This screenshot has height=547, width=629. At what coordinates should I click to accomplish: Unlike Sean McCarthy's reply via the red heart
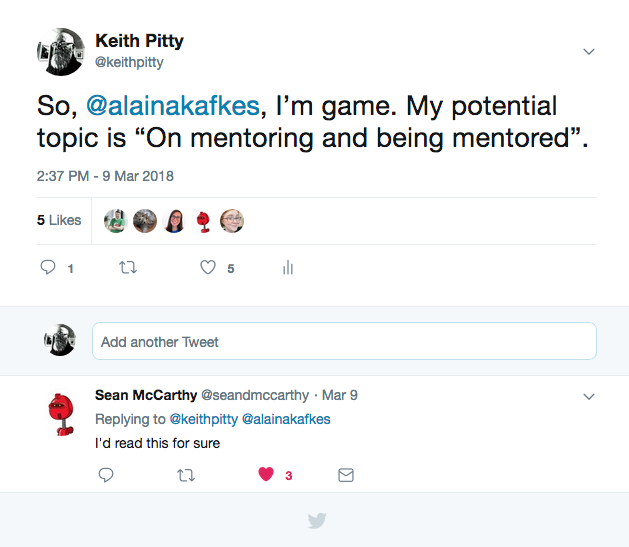[x=266, y=474]
